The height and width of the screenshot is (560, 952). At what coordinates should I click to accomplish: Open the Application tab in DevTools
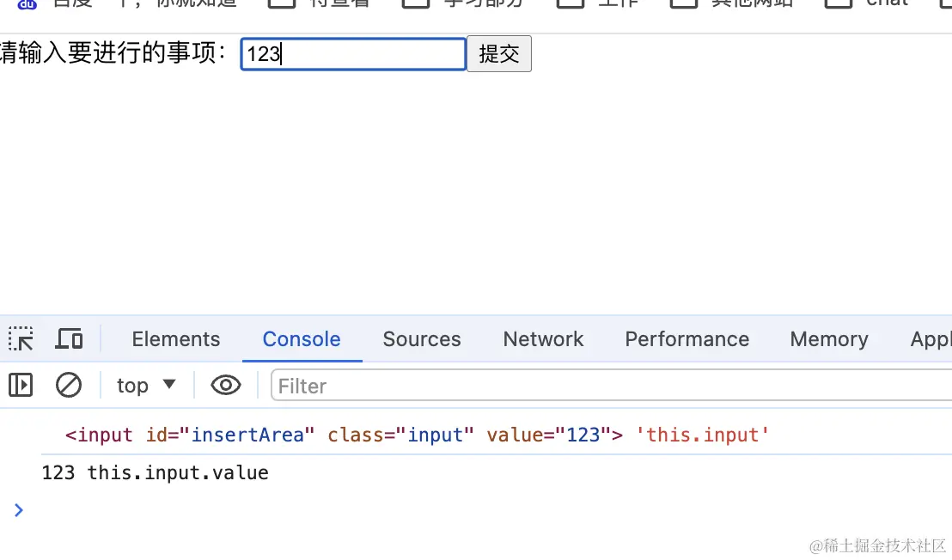(931, 339)
